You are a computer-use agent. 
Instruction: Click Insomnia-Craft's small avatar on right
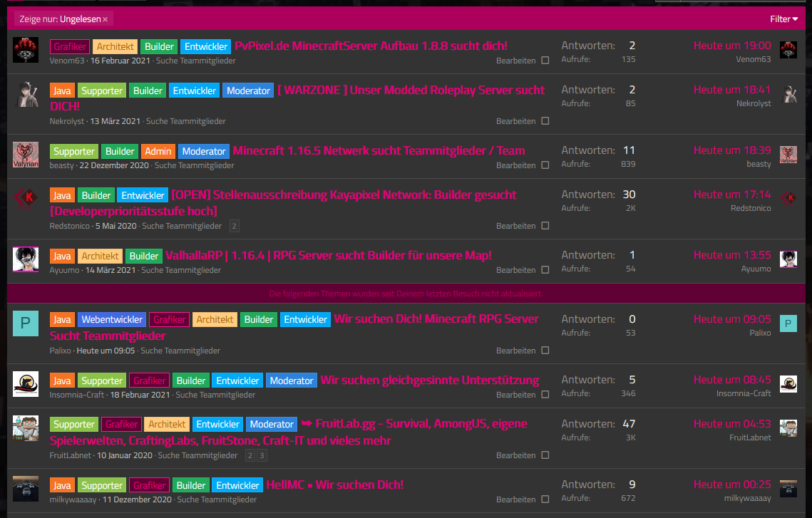pyautogui.click(x=788, y=384)
